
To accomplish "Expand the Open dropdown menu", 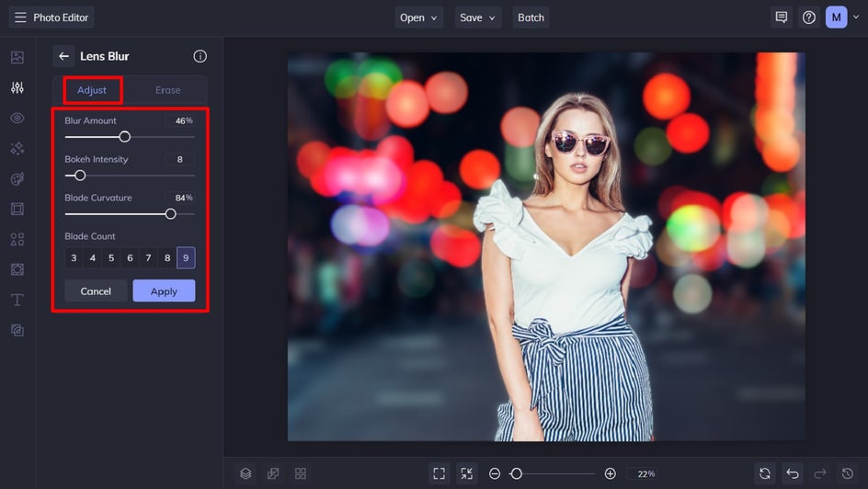I will point(418,17).
